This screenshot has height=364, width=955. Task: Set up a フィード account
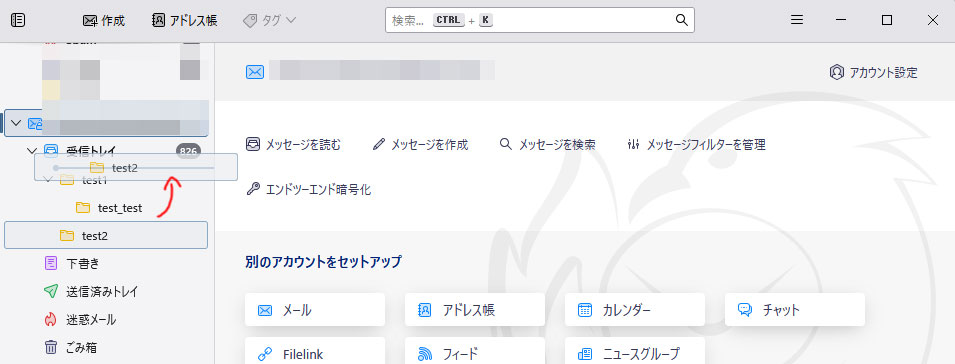pyautogui.click(x=474, y=352)
